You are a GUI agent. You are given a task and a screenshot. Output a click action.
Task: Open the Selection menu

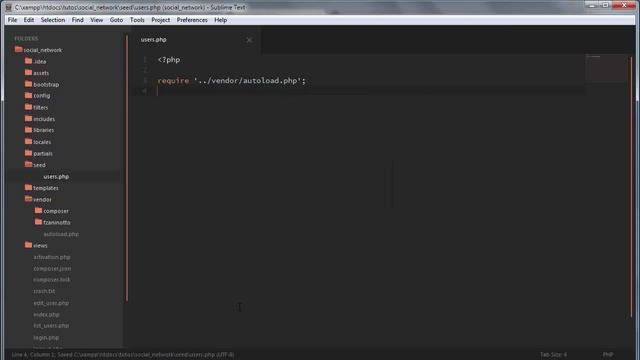pos(53,20)
